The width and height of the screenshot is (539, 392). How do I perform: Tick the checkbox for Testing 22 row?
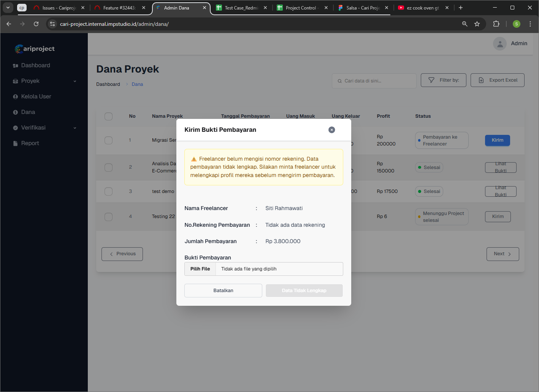109,217
